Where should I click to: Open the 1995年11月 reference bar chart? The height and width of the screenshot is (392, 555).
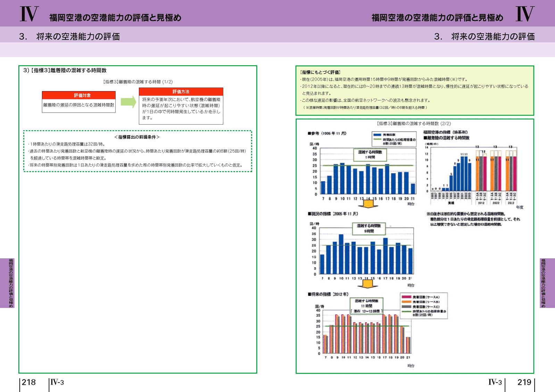click(x=363, y=173)
